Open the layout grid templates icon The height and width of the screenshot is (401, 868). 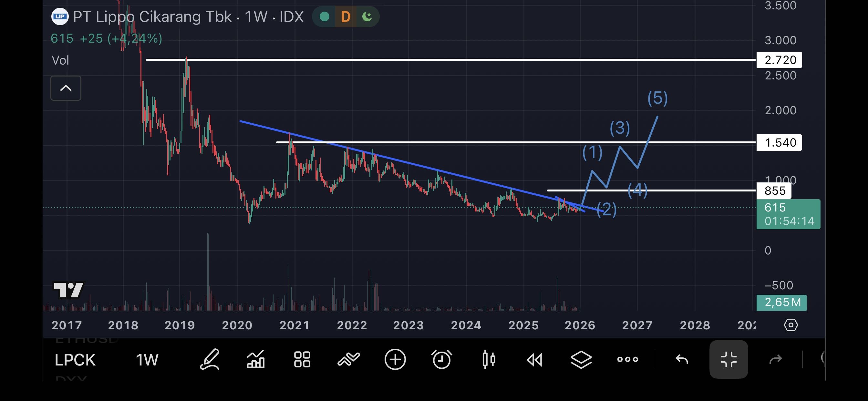point(302,360)
